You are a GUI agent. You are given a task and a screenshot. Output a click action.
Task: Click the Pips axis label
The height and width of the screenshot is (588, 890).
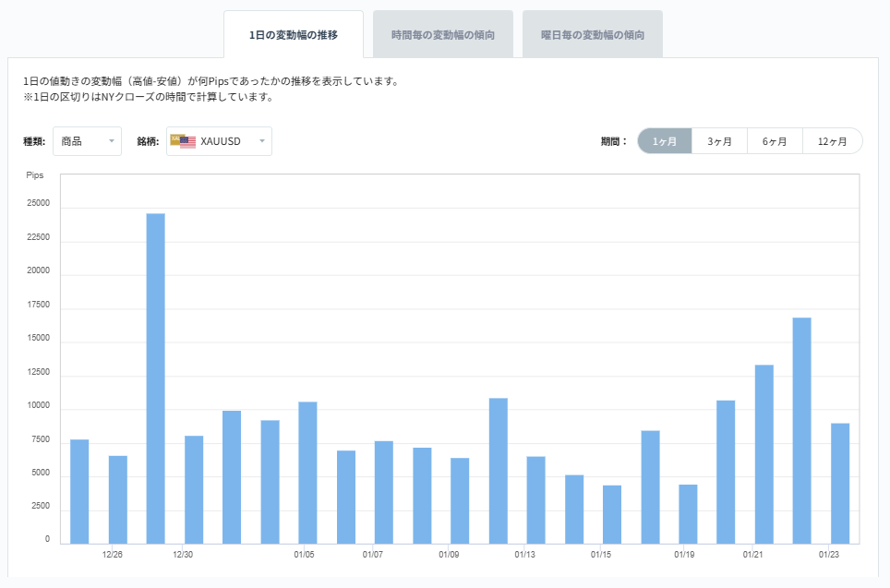click(37, 175)
